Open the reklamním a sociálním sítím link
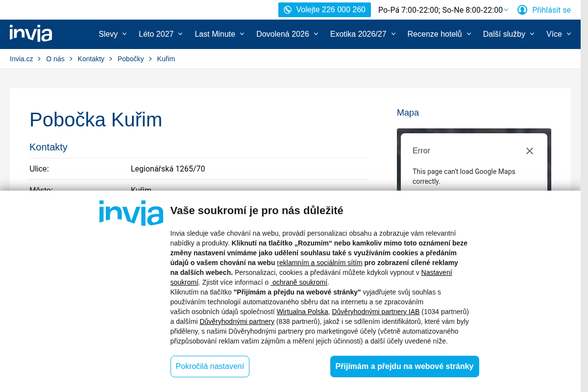588x392 pixels. (319, 263)
